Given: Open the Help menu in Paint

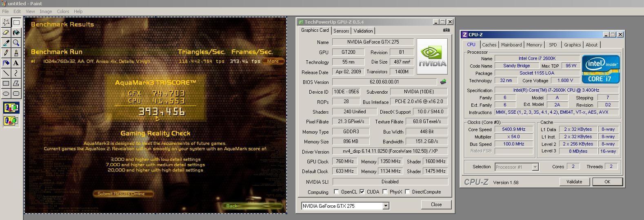Looking at the screenshot, I should (x=78, y=11).
